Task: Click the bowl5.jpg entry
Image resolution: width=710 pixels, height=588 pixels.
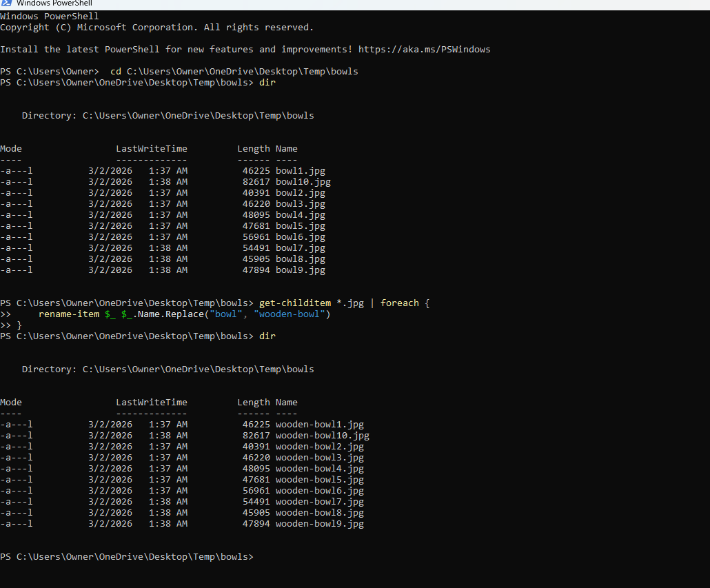Action: [x=300, y=226]
